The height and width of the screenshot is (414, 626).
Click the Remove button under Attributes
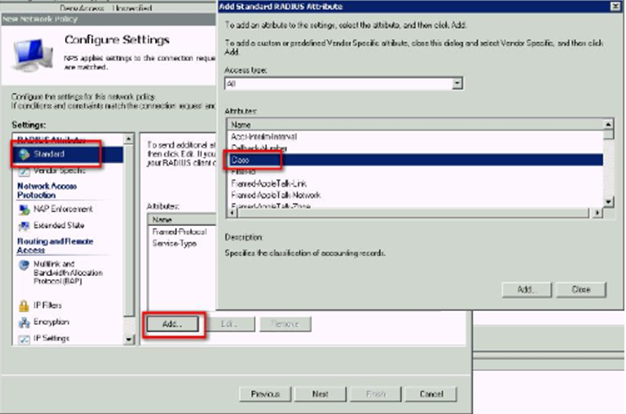(285, 324)
